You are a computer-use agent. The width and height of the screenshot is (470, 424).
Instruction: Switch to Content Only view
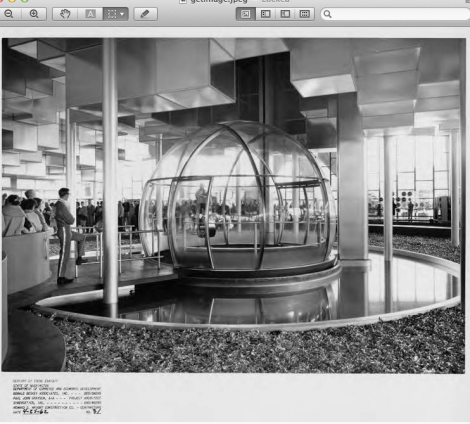[x=246, y=14]
